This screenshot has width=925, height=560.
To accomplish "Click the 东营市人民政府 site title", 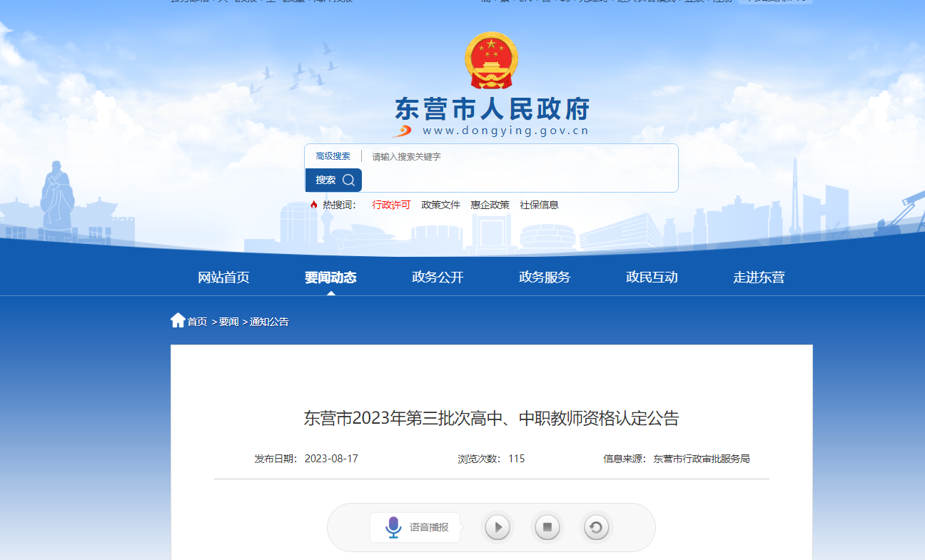I will [492, 109].
